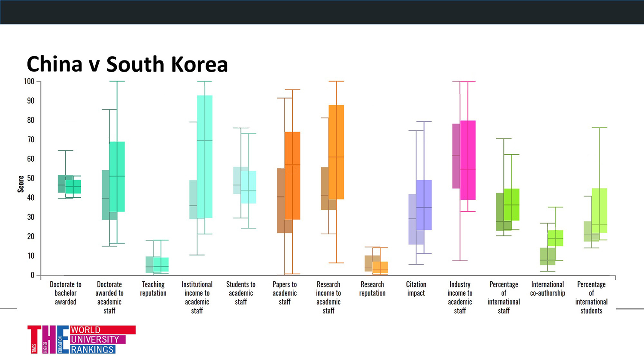This screenshot has width=644, height=362.
Task: Click the International co-authorship label
Action: click(547, 289)
